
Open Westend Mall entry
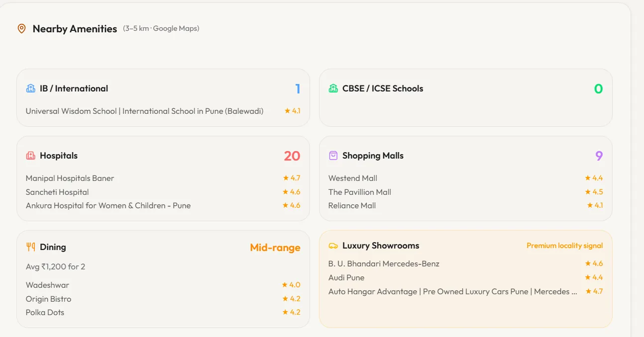[x=353, y=178]
